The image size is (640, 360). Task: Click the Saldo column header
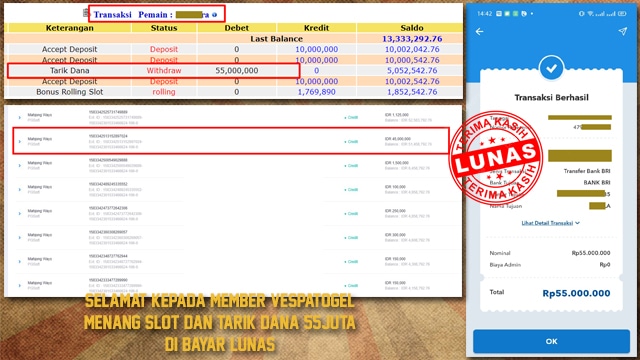[411, 28]
